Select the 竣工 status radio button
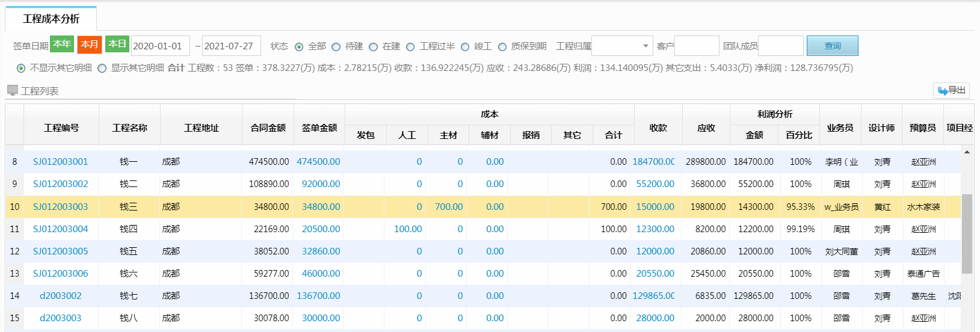 click(465, 47)
